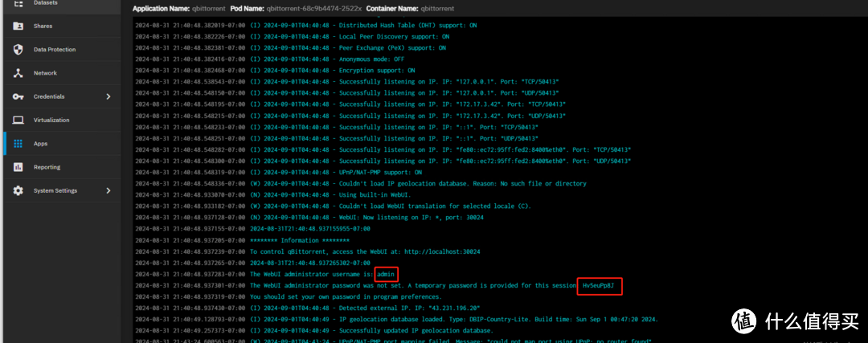Click the Local Peer Discovery support log line
868x343 pixels.
pyautogui.click(x=292, y=36)
